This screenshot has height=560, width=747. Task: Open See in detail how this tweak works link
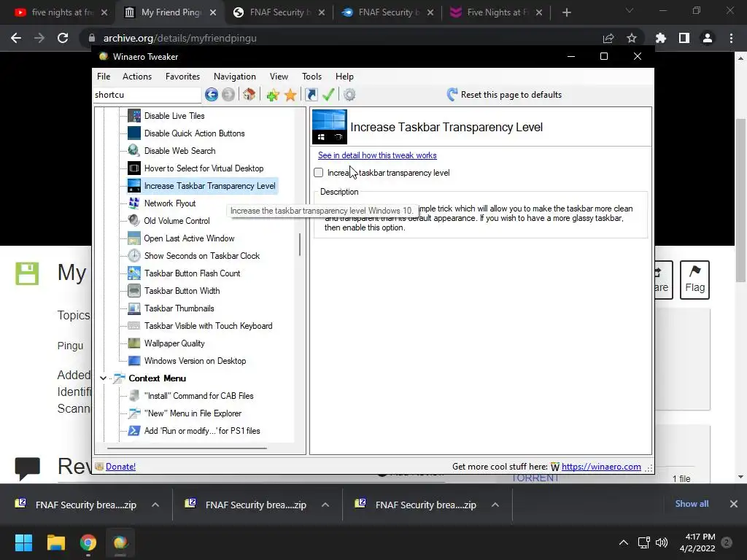377,155
